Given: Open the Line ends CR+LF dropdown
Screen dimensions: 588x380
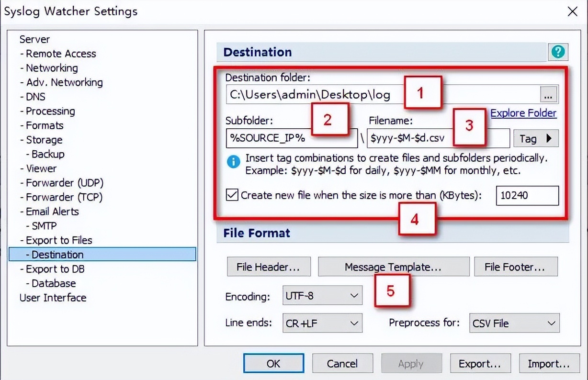Looking at the screenshot, I should pyautogui.click(x=323, y=324).
